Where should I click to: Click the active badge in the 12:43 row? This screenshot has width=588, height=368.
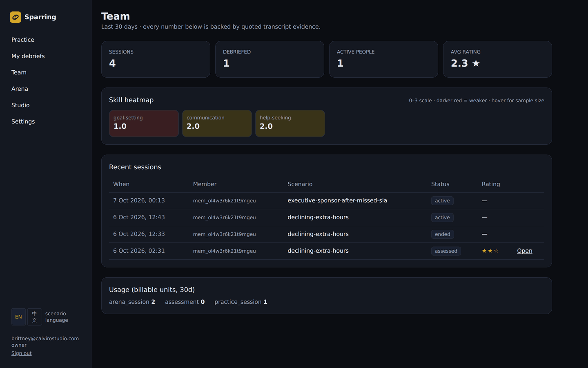pos(442,218)
